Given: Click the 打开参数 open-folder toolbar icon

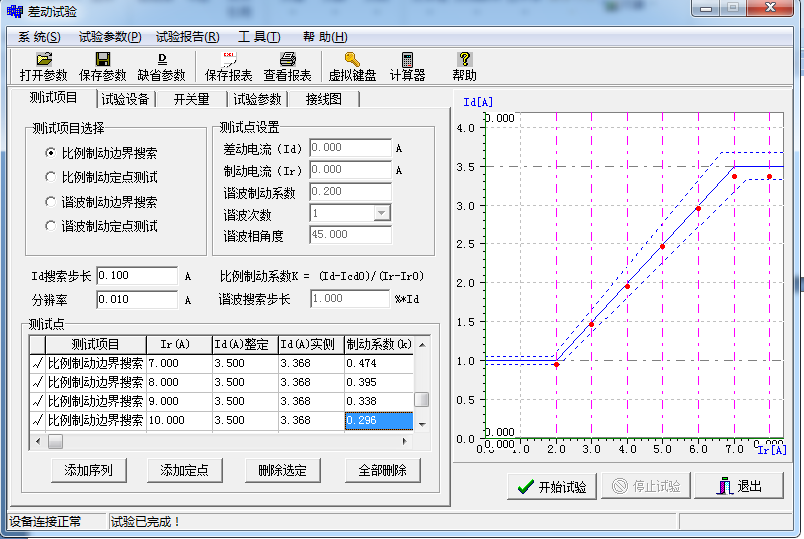Looking at the screenshot, I should pos(43,60).
